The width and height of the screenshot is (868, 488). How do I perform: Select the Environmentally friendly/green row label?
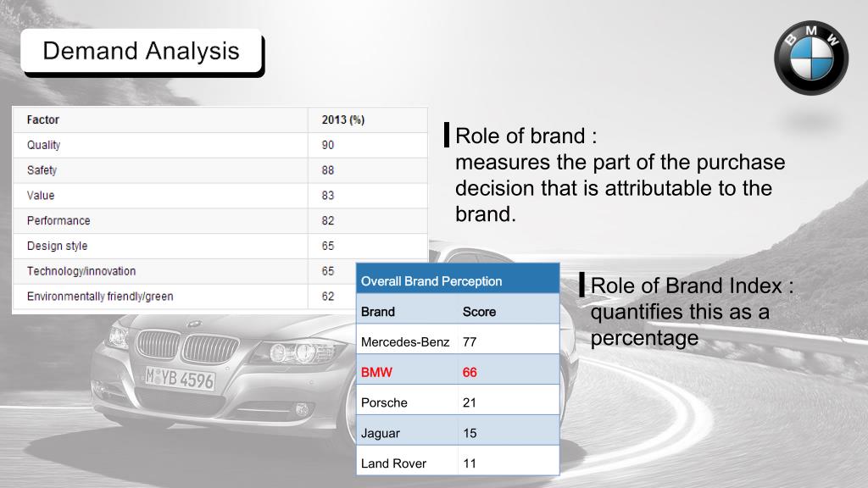(x=100, y=297)
